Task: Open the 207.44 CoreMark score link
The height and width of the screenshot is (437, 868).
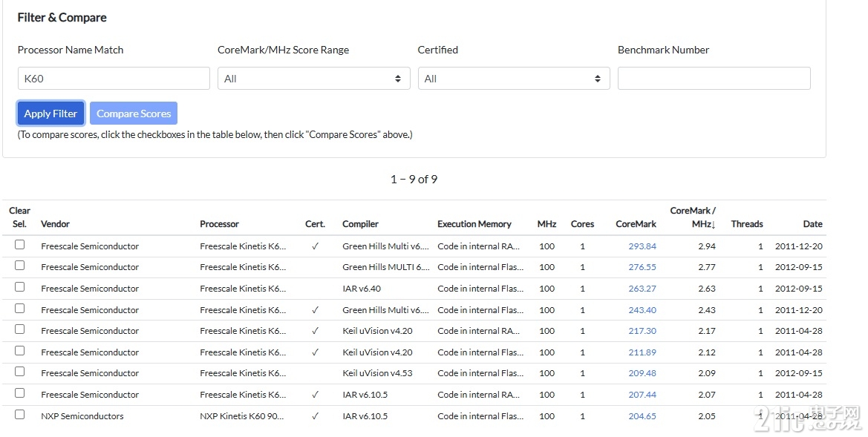Action: 642,395
